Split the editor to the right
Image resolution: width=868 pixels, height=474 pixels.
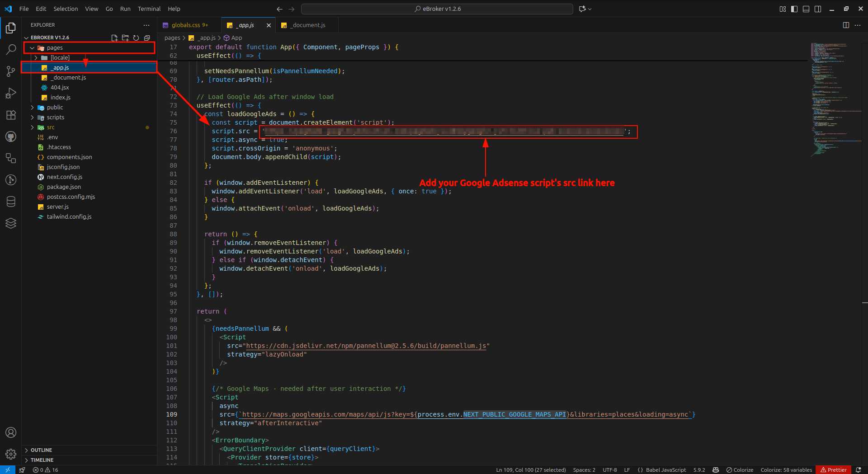click(846, 25)
